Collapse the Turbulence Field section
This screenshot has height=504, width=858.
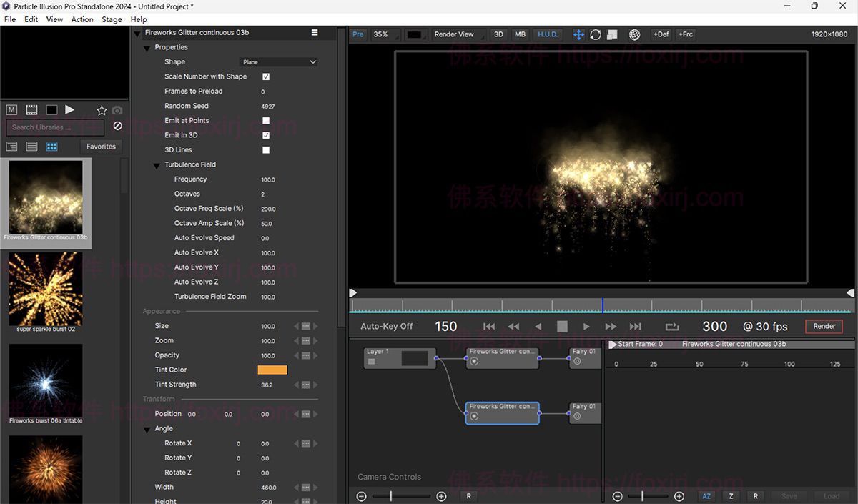point(157,165)
